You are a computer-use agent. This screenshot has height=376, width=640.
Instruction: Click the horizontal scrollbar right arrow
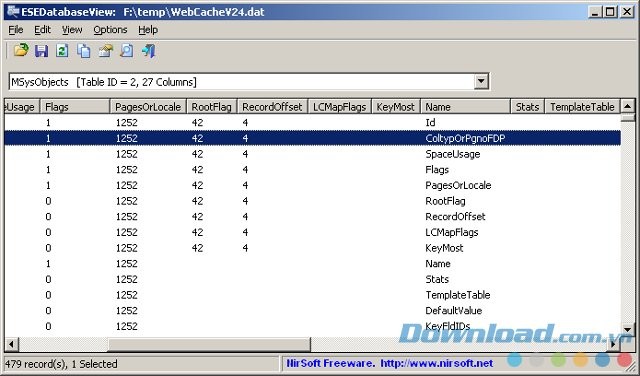613,344
